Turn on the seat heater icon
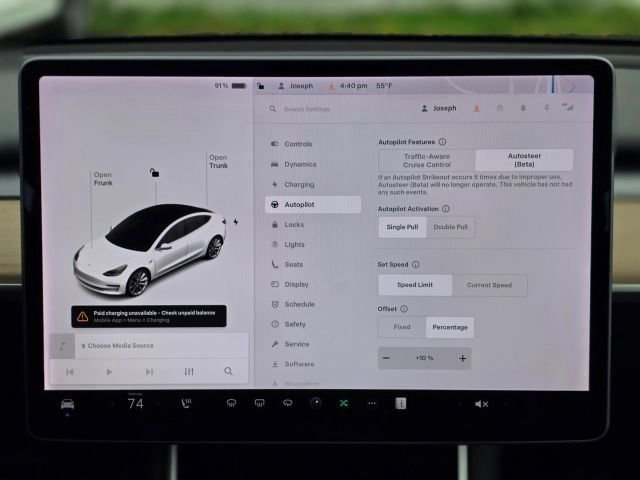 (x=187, y=403)
